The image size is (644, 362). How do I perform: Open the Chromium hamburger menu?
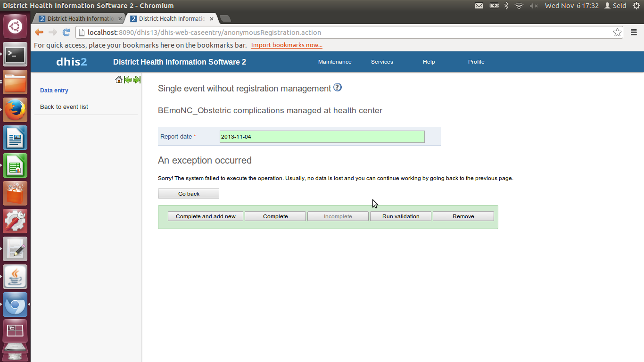[634, 33]
